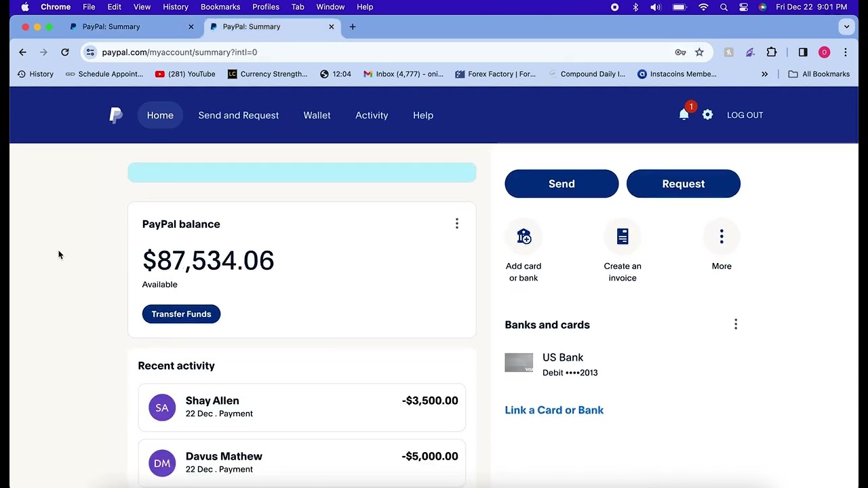Screen dimensions: 868x488
Task: Open All Bookmarks folder
Action: [818, 74]
